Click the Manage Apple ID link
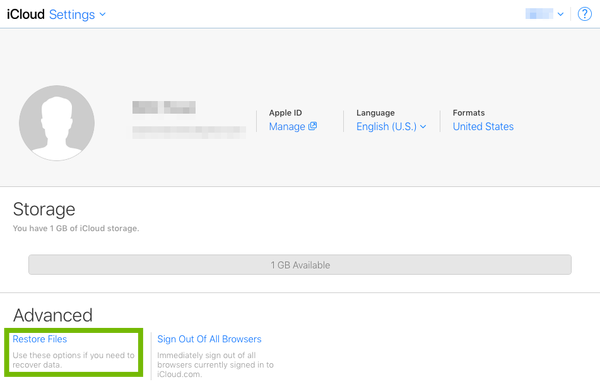The height and width of the screenshot is (384, 600). [293, 127]
